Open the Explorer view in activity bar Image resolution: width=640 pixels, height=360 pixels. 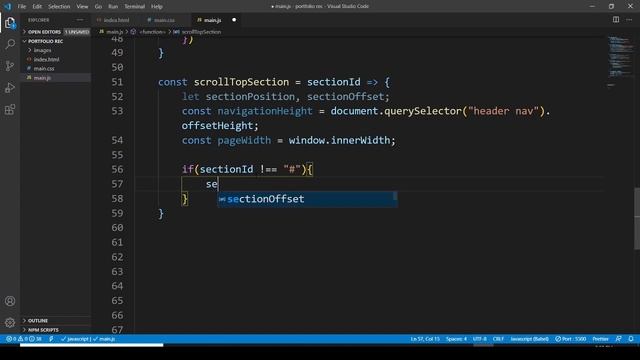click(x=10, y=23)
